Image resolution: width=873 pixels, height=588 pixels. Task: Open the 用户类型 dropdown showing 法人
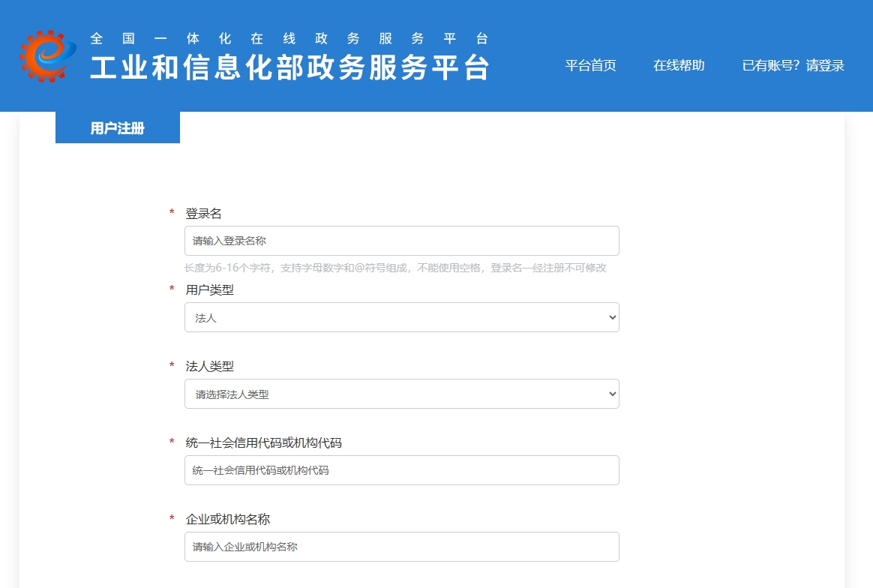(x=401, y=317)
